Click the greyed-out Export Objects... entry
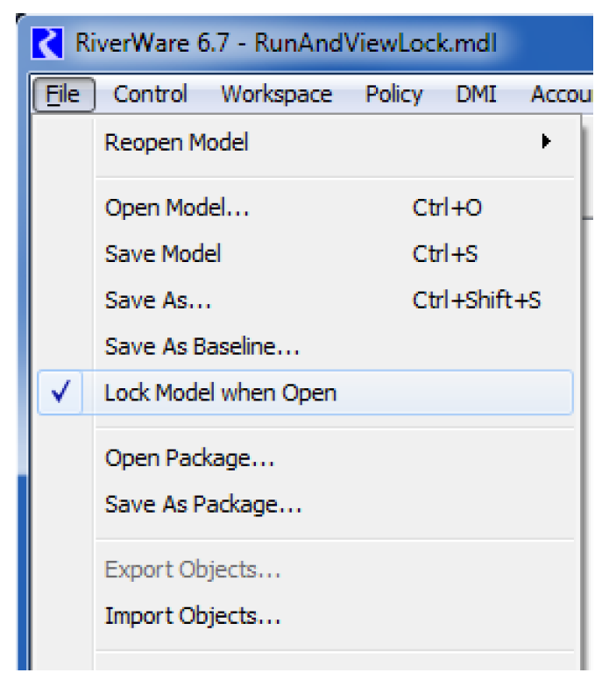 (193, 570)
